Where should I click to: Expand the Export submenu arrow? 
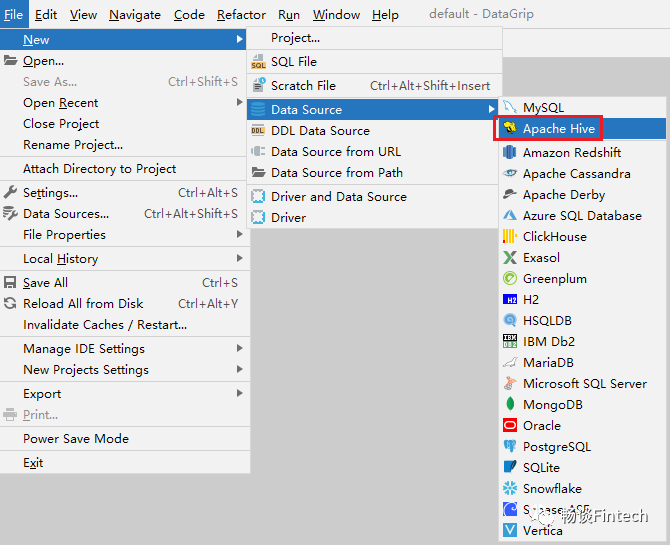point(240,393)
